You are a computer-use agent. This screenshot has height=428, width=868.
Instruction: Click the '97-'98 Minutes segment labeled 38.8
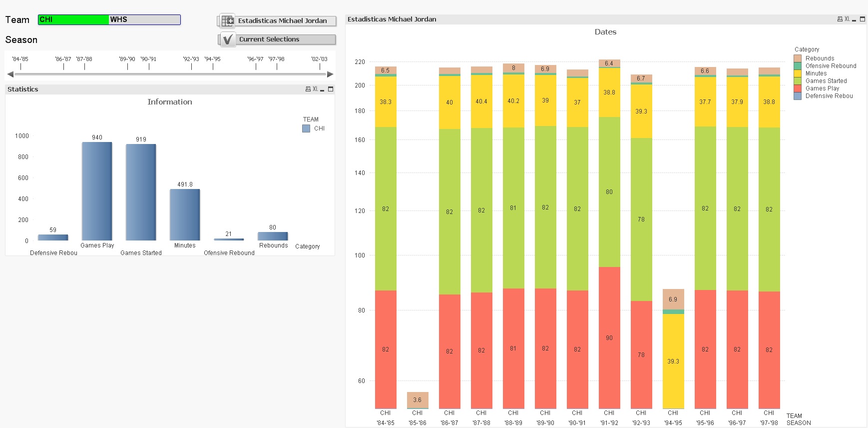[769, 102]
